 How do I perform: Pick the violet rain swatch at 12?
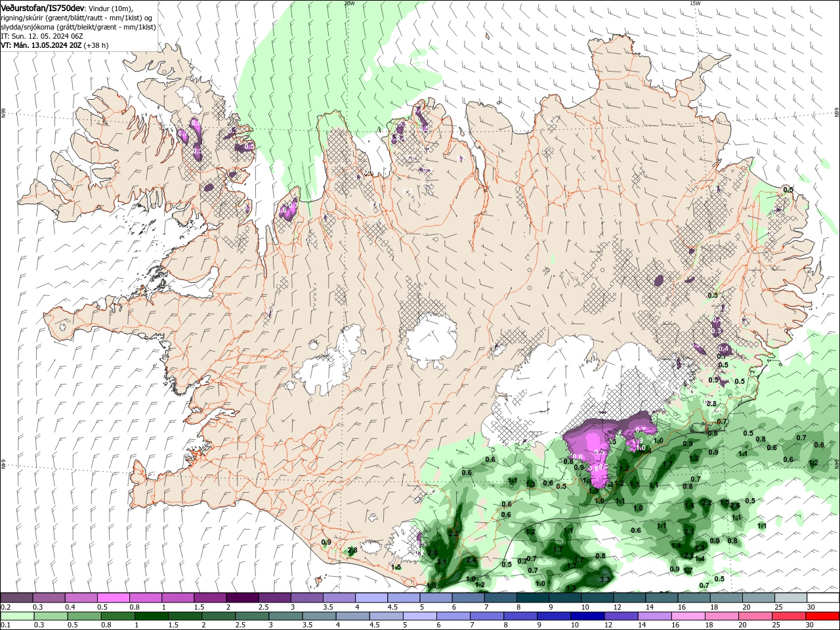click(x=621, y=616)
